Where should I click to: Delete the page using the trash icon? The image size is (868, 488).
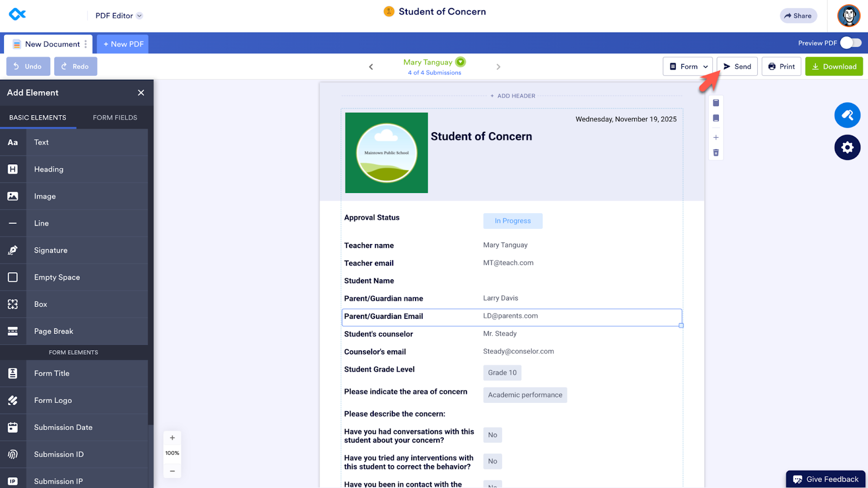pyautogui.click(x=716, y=152)
